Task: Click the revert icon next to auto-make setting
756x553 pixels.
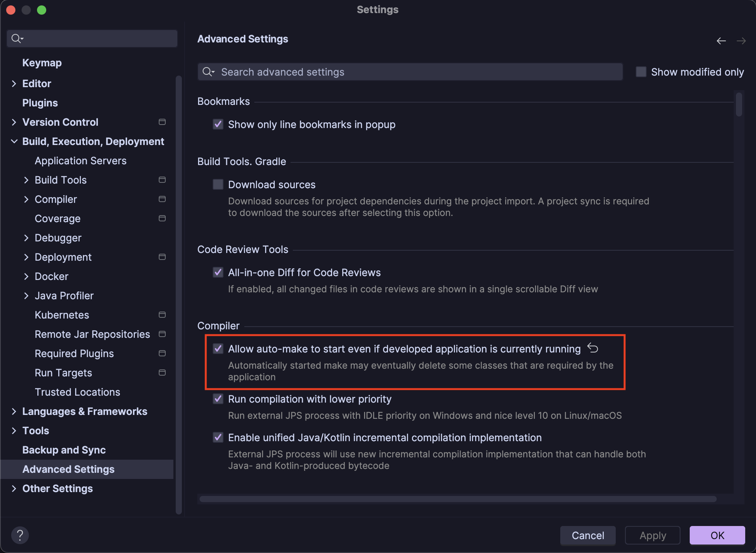Action: (593, 348)
